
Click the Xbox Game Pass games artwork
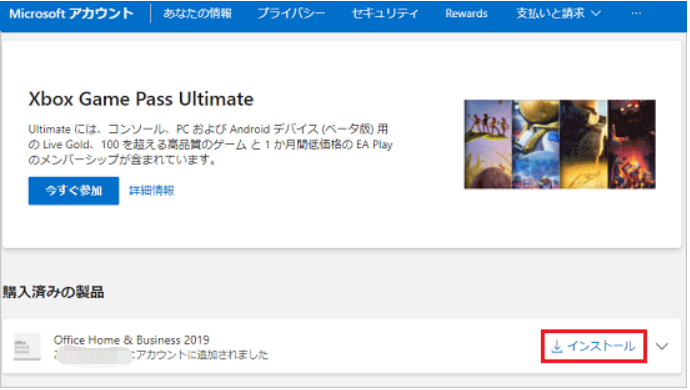(x=559, y=144)
